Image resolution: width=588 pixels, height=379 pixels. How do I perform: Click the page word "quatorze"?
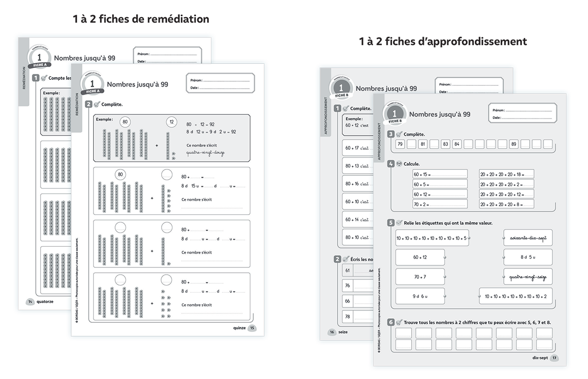coord(45,302)
